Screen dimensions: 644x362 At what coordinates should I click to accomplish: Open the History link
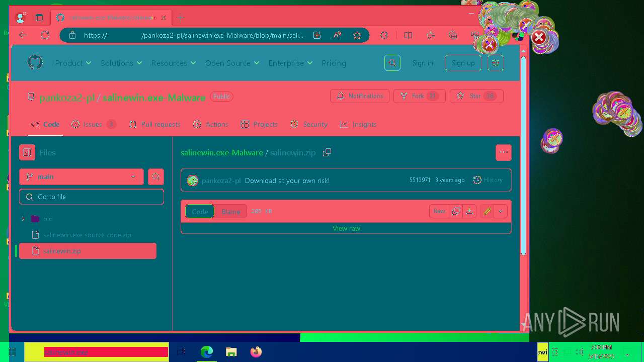488,180
